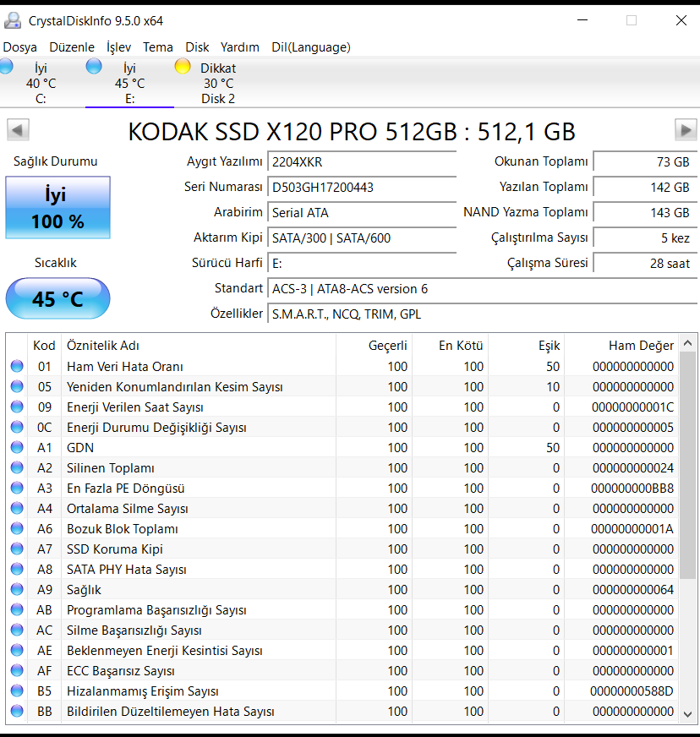This screenshot has height=737, width=700.
Task: Open the Yardım menu
Action: [x=240, y=47]
